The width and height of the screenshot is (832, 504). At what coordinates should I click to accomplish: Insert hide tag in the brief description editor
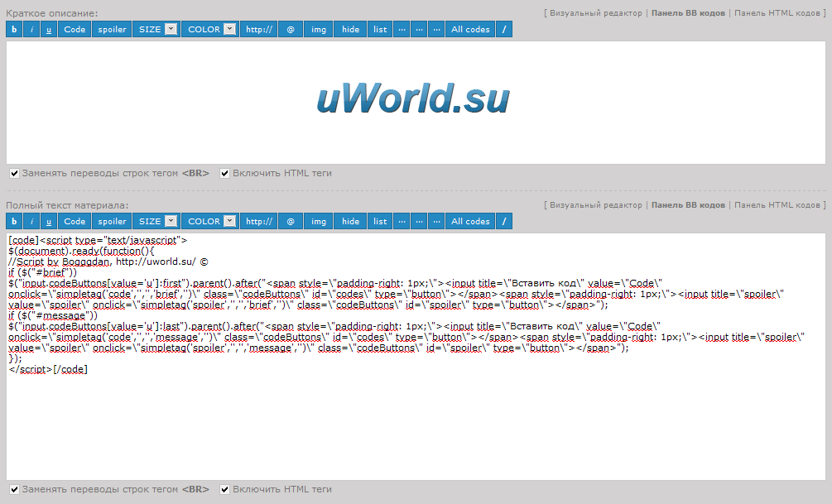350,29
